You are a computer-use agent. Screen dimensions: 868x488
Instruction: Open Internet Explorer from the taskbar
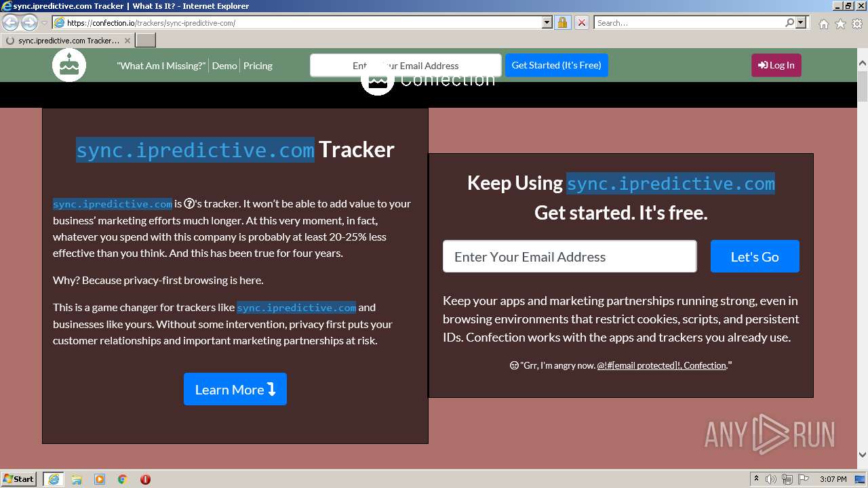click(54, 479)
